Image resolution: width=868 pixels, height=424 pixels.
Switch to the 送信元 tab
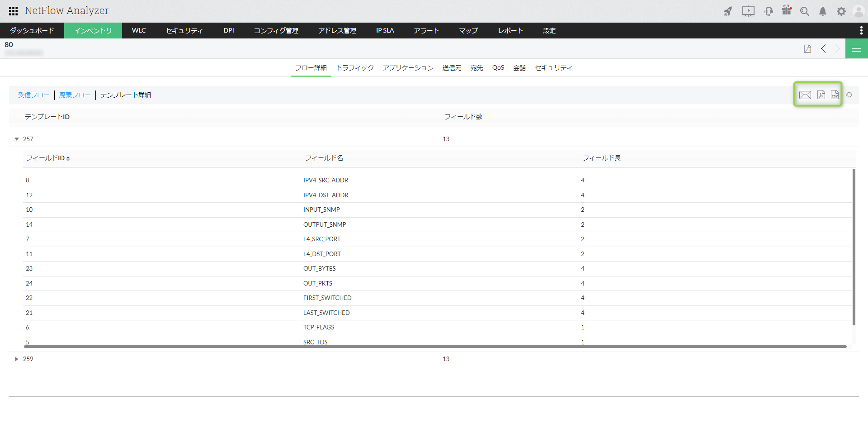pyautogui.click(x=452, y=68)
